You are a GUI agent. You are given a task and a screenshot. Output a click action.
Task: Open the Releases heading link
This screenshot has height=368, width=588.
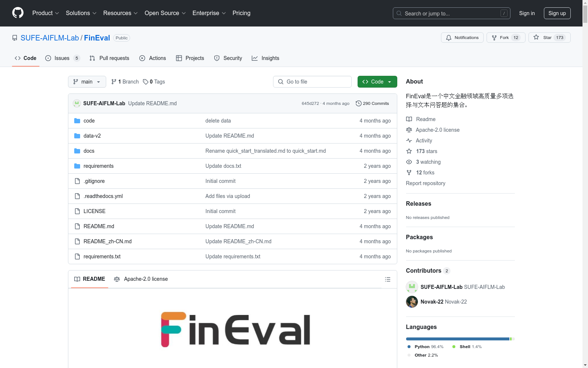tap(419, 204)
